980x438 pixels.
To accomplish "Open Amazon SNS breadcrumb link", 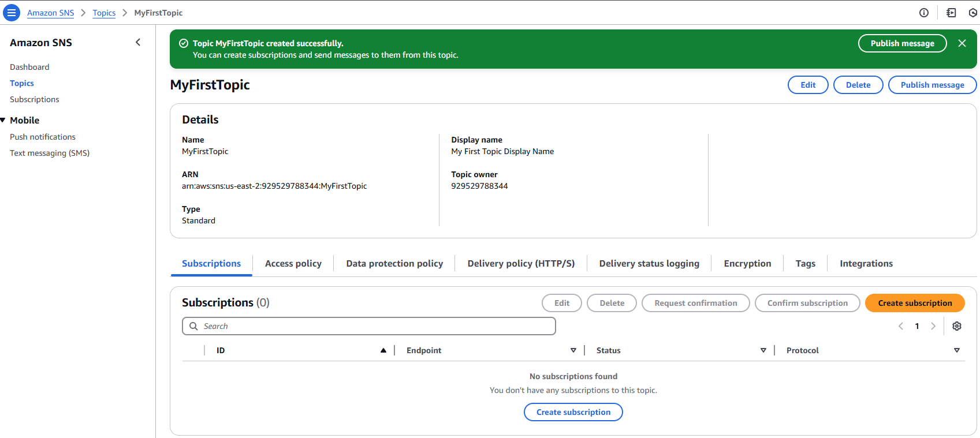I will pyautogui.click(x=51, y=13).
